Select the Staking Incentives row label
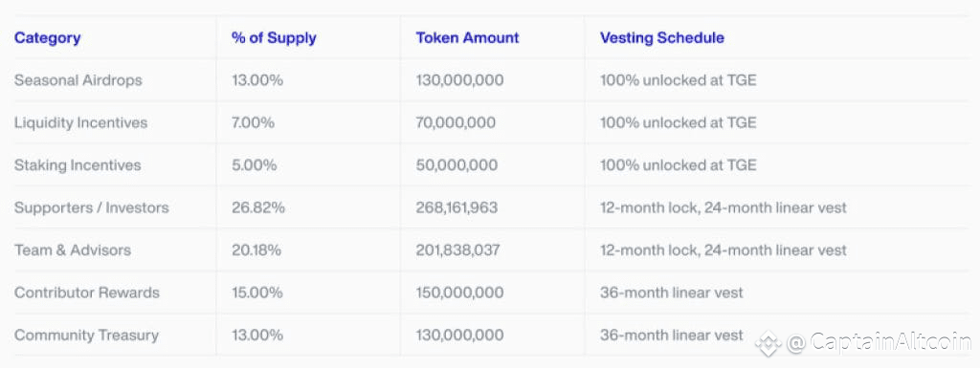The width and height of the screenshot is (980, 368). (x=78, y=165)
